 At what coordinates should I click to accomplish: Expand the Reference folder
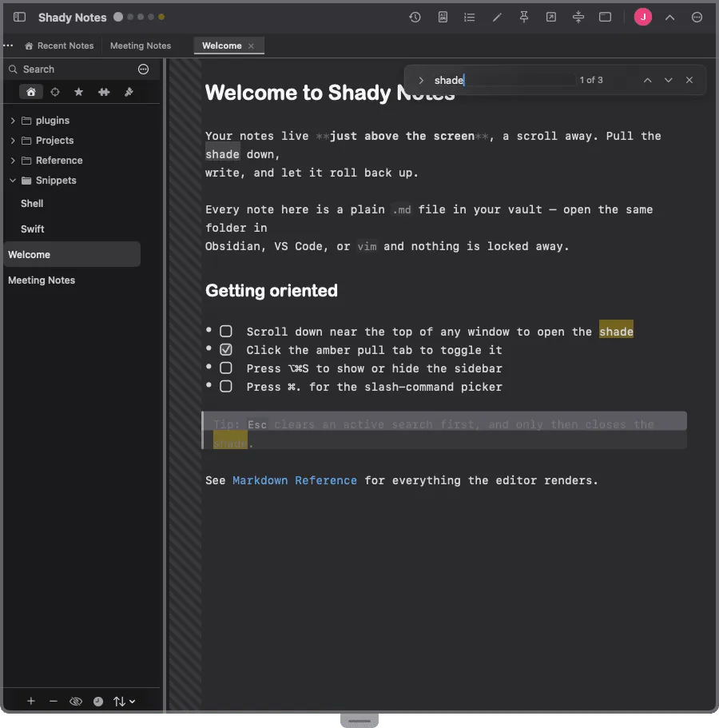[x=13, y=161]
